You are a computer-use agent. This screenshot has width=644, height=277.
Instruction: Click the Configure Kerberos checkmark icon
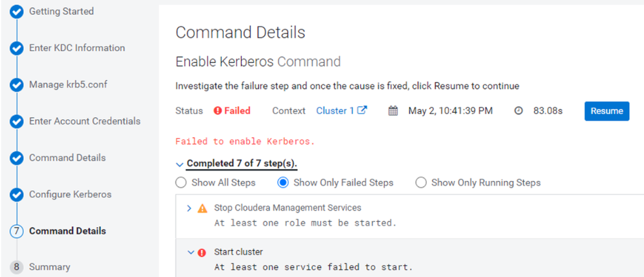16,195
